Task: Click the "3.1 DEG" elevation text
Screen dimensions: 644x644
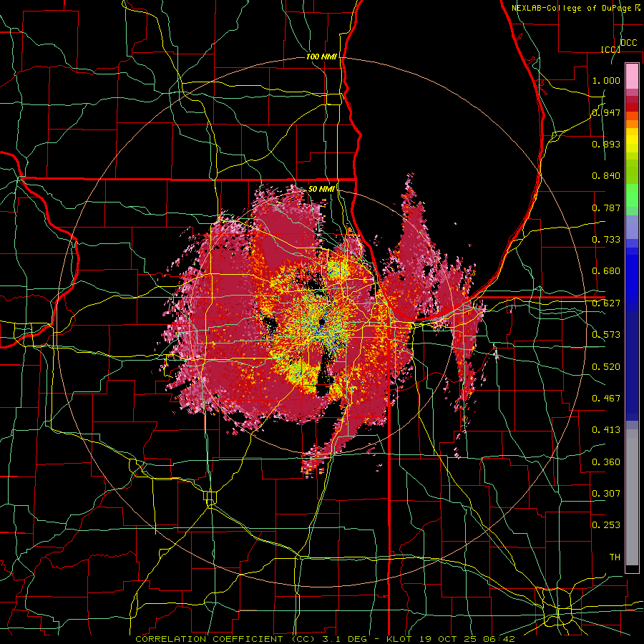Action: coord(343,639)
